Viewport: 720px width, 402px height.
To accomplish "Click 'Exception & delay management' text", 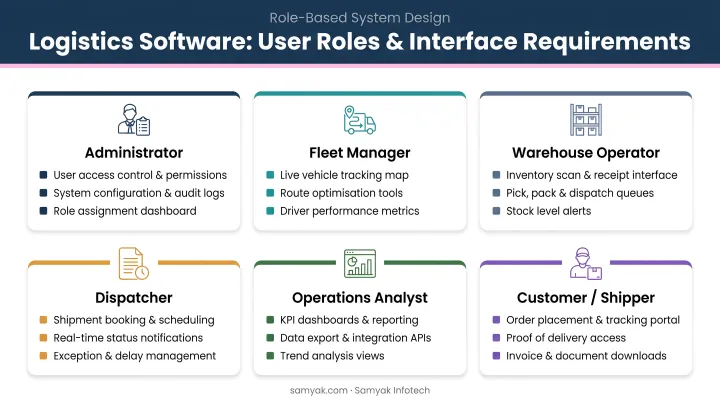I will (x=135, y=356).
